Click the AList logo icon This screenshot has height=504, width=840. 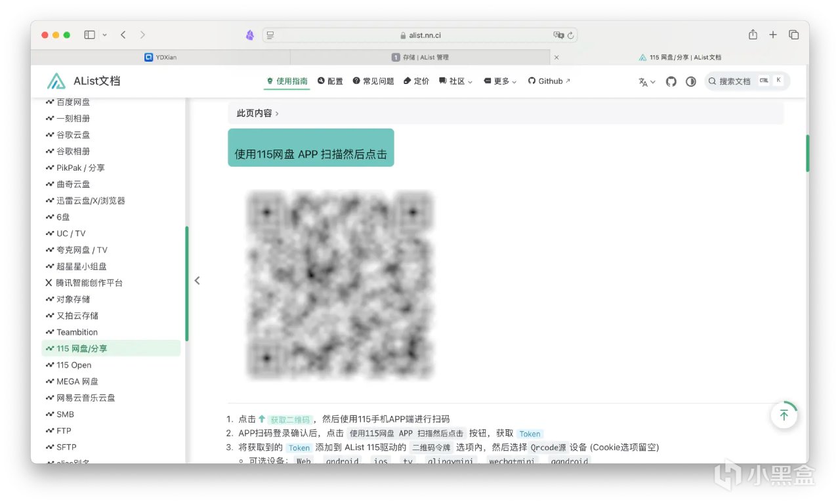56,81
